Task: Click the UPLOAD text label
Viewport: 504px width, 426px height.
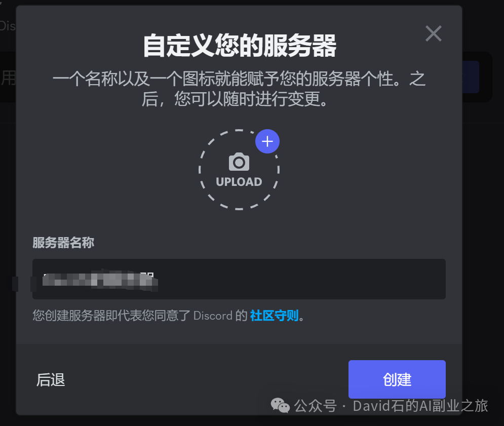Action: (x=239, y=182)
